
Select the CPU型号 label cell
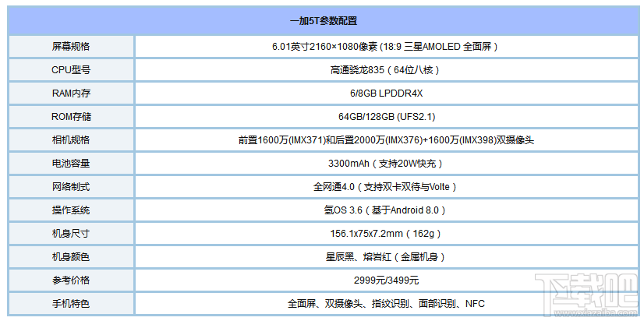coord(71,70)
